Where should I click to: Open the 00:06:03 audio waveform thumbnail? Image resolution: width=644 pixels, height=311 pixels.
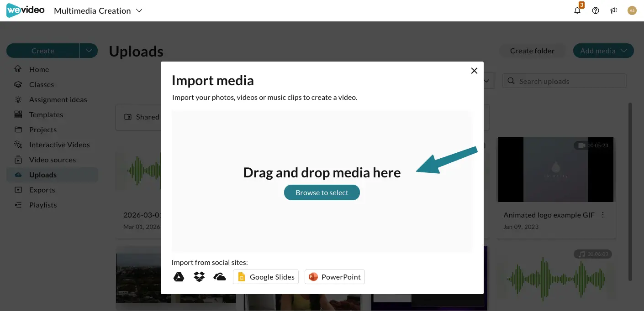[x=556, y=278]
